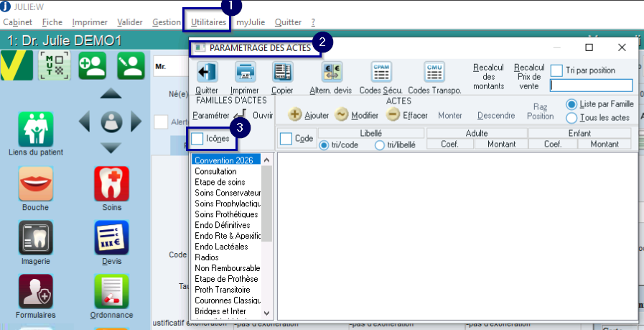Open the Altern. devis euro icon
Screen dimensions: 644x330
point(332,72)
